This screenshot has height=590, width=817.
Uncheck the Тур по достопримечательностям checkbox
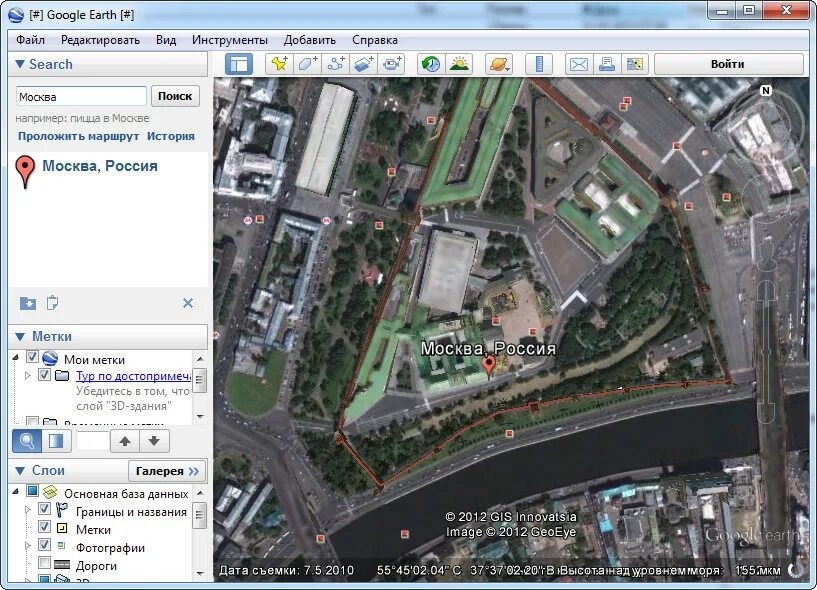[44, 375]
